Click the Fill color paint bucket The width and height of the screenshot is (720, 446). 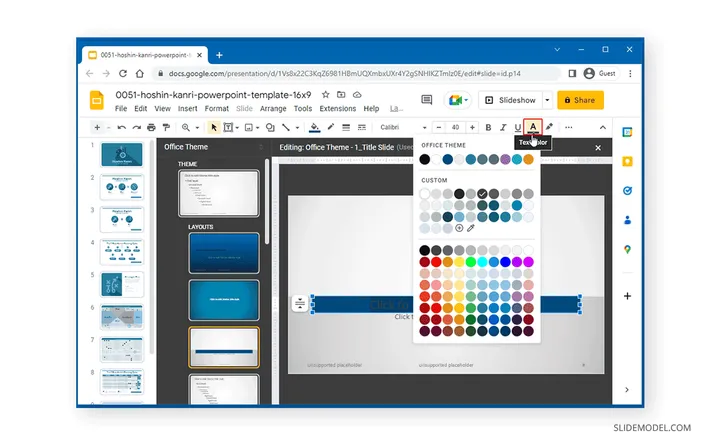pyautogui.click(x=315, y=127)
